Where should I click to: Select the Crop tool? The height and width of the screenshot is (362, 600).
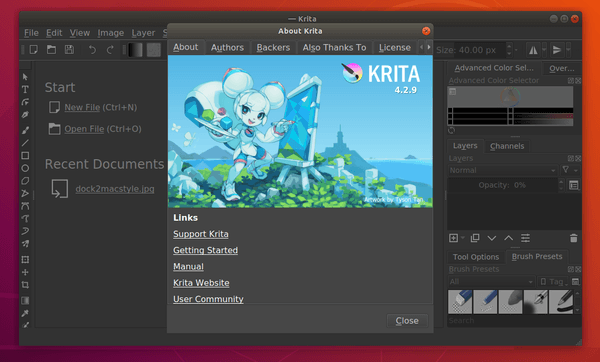[x=25, y=285]
